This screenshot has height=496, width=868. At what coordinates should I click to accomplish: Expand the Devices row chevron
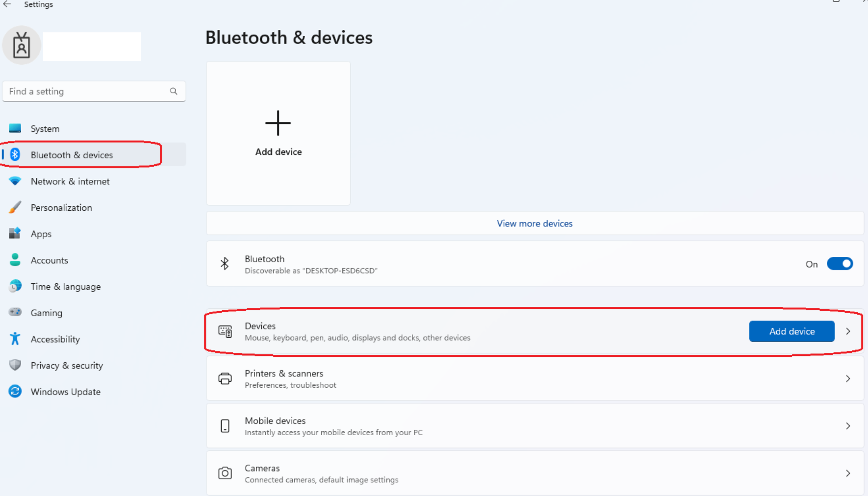point(848,331)
